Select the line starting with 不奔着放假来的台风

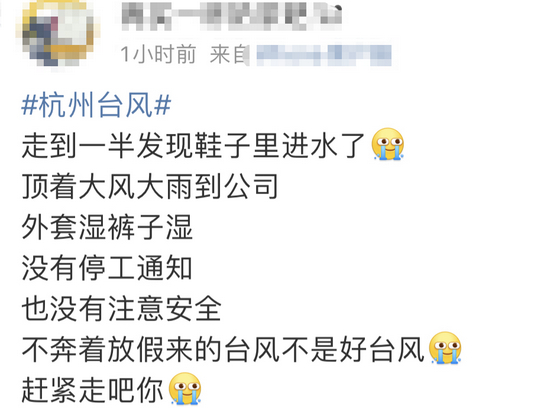(x=222, y=350)
